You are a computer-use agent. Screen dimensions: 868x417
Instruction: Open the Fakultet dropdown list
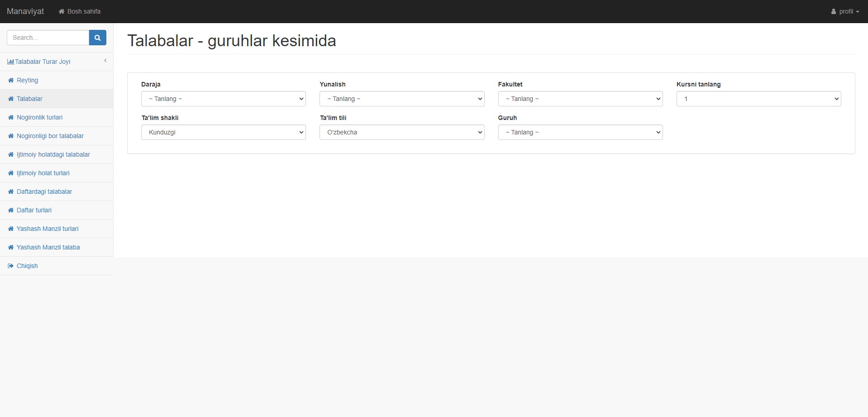(580, 99)
